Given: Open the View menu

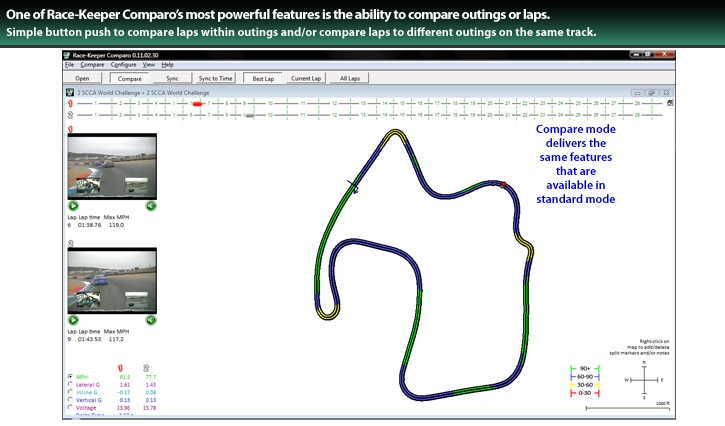Looking at the screenshot, I should (x=149, y=64).
